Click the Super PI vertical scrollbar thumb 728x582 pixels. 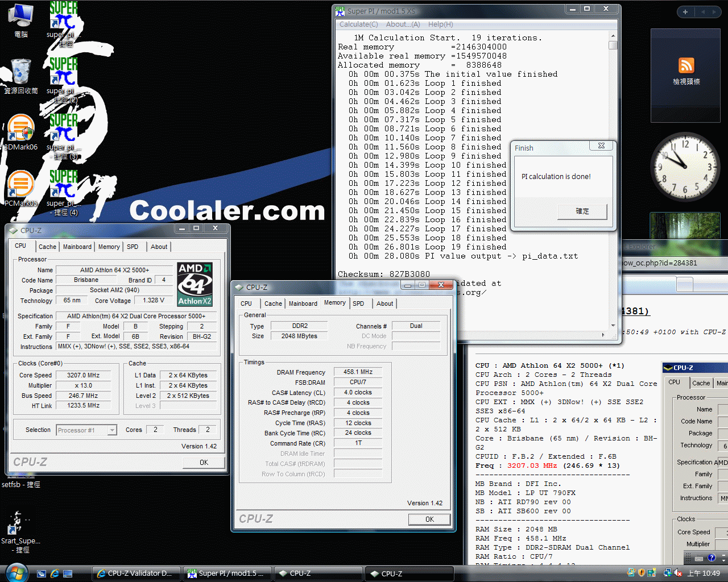click(613, 45)
